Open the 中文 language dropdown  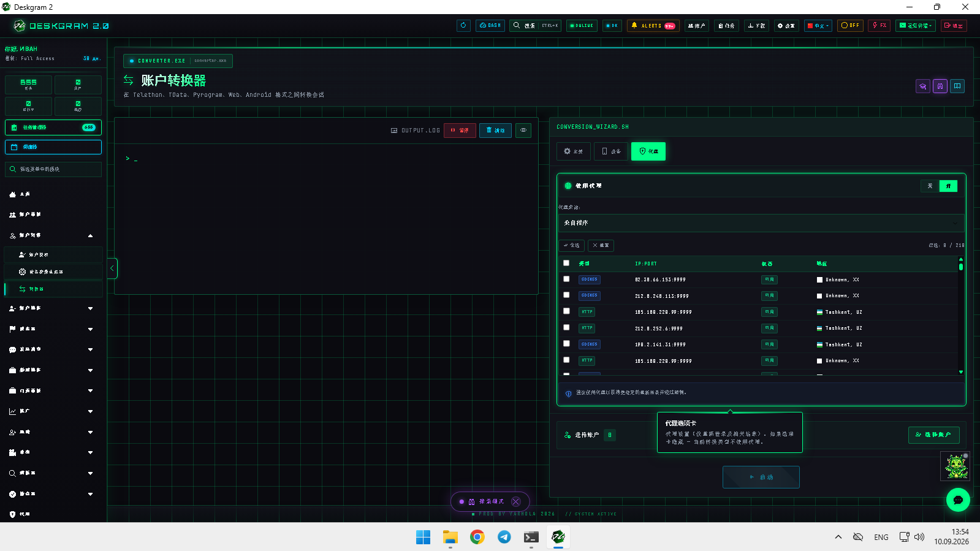(x=818, y=26)
